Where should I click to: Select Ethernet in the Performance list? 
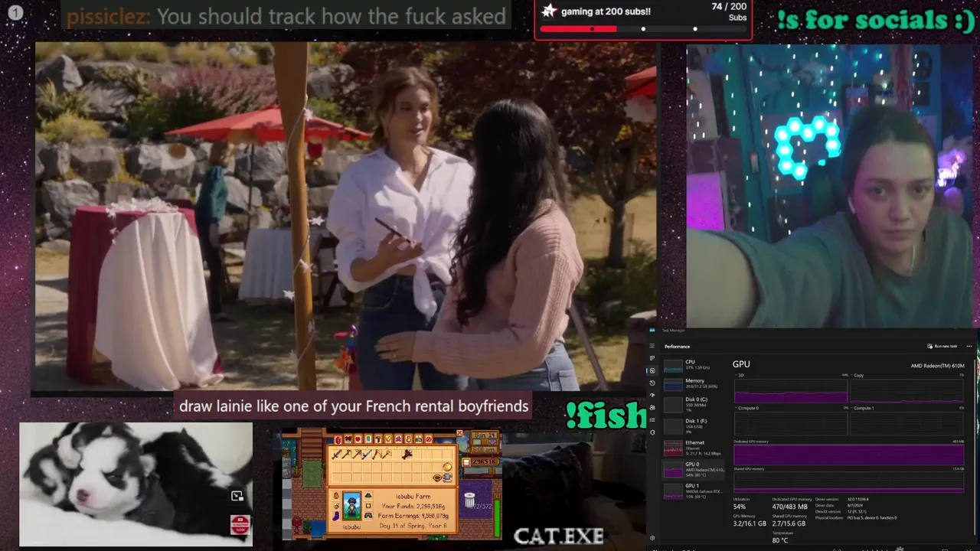click(x=693, y=448)
